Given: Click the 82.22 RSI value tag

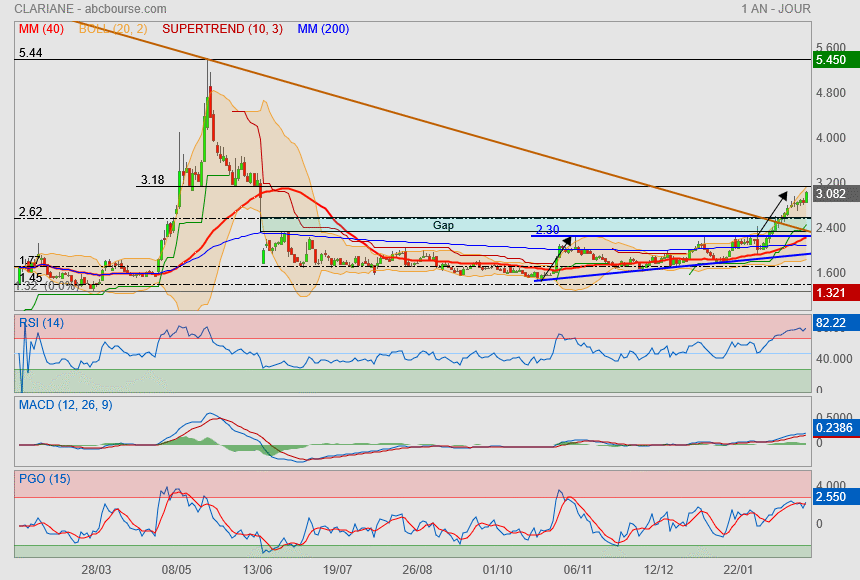Looking at the screenshot, I should pos(836,323).
